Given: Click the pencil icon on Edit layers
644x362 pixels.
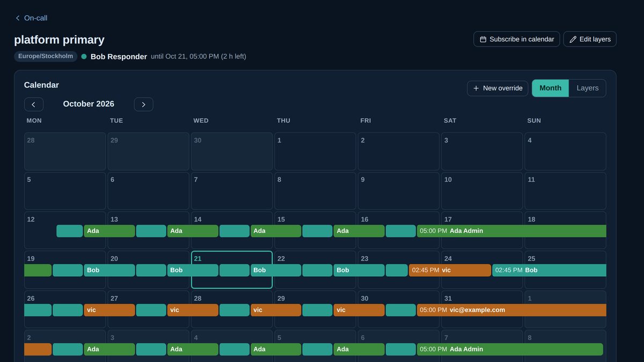Looking at the screenshot, I should pos(573,39).
